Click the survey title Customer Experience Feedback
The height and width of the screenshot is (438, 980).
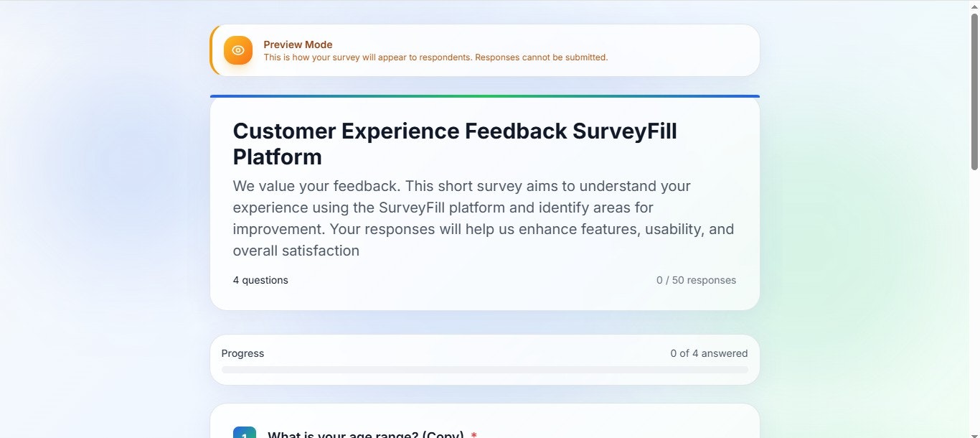click(455, 143)
